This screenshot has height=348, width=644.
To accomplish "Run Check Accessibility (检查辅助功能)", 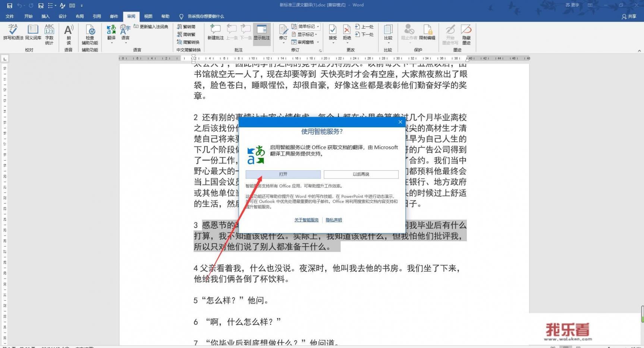I will tap(90, 34).
